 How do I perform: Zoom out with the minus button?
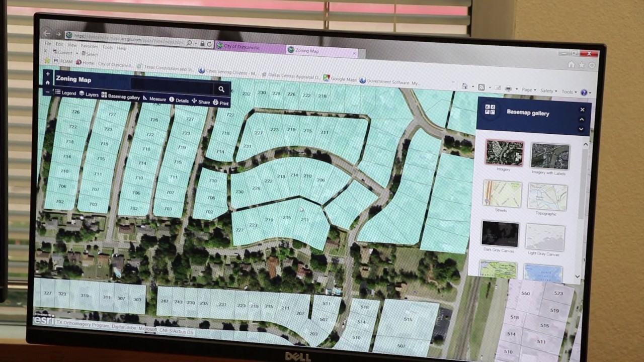click(x=48, y=92)
